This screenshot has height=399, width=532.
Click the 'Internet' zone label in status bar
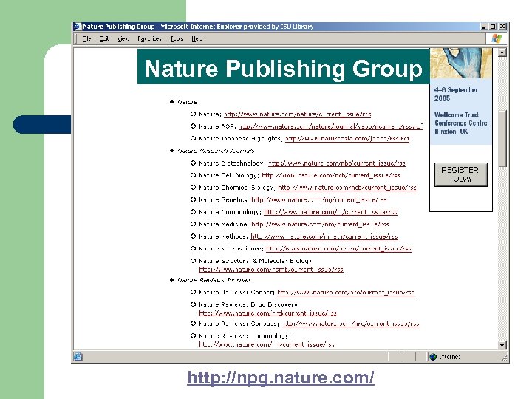pos(449,357)
